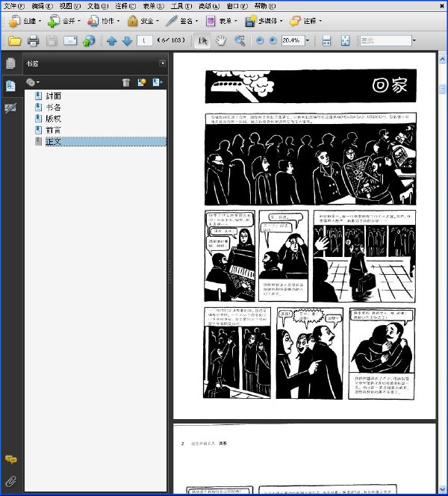Viewport: 448px width, 496px height.
Task: Open the Bookmarks panel icon
Action: coord(10,86)
